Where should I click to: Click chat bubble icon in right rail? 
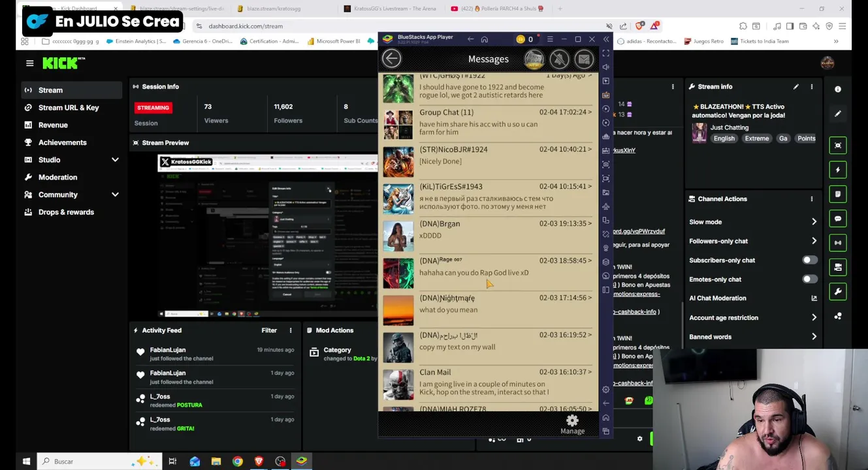tap(838, 219)
